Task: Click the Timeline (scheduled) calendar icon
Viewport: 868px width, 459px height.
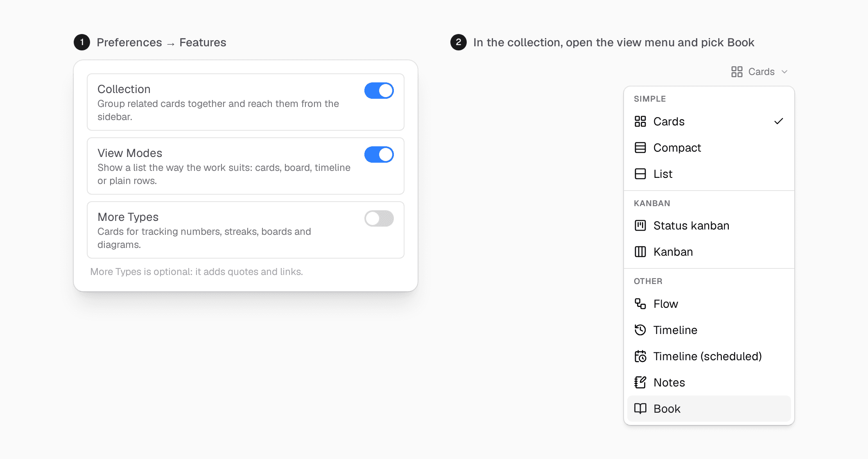Action: click(x=640, y=356)
